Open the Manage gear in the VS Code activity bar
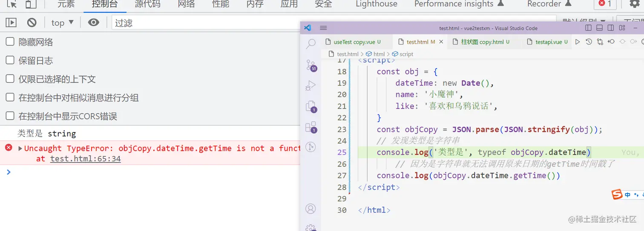 click(311, 227)
